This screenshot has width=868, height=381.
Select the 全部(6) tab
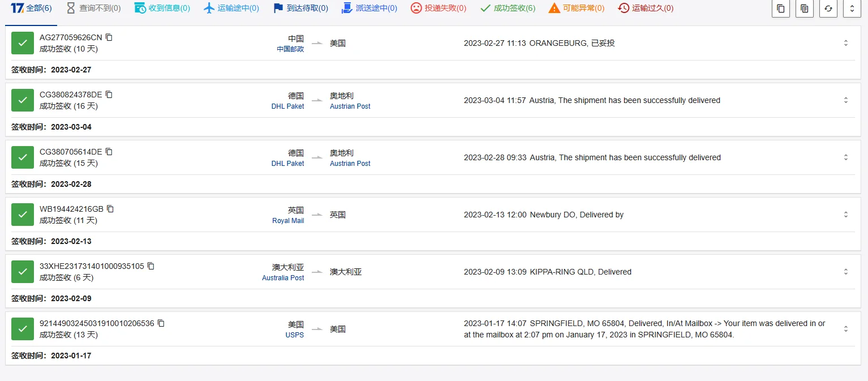tap(31, 8)
